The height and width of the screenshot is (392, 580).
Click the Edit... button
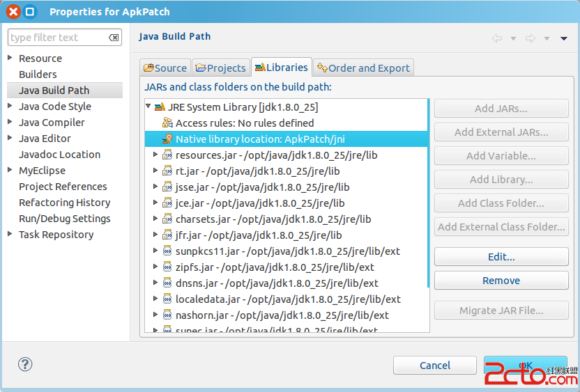501,257
